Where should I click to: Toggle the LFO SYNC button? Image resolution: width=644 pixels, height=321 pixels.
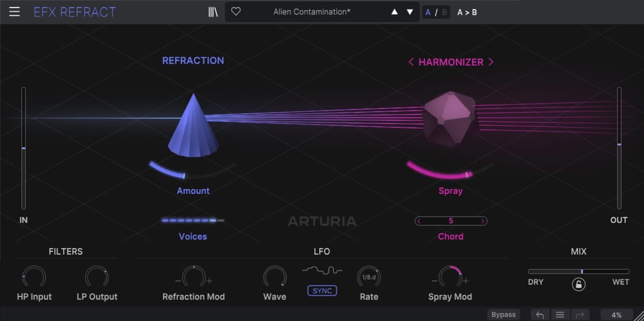click(322, 290)
